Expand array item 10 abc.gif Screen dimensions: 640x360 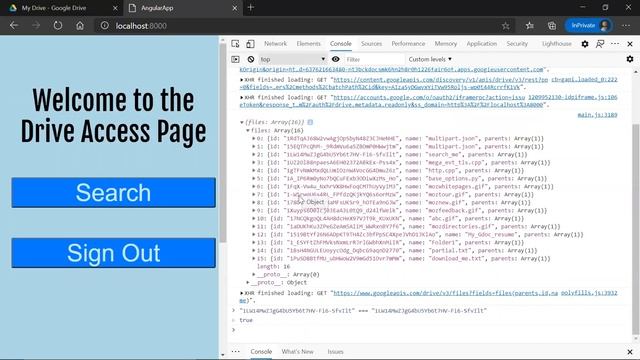(x=253, y=218)
